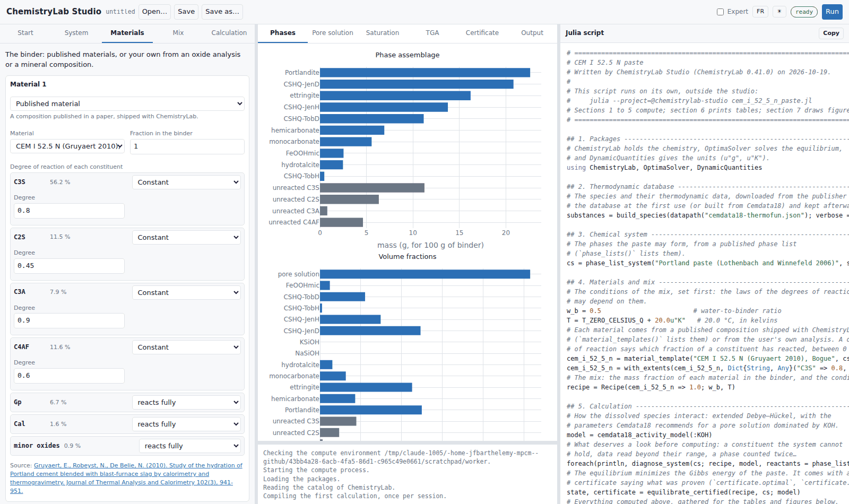
Task: Copy the Julia script
Action: 831,33
